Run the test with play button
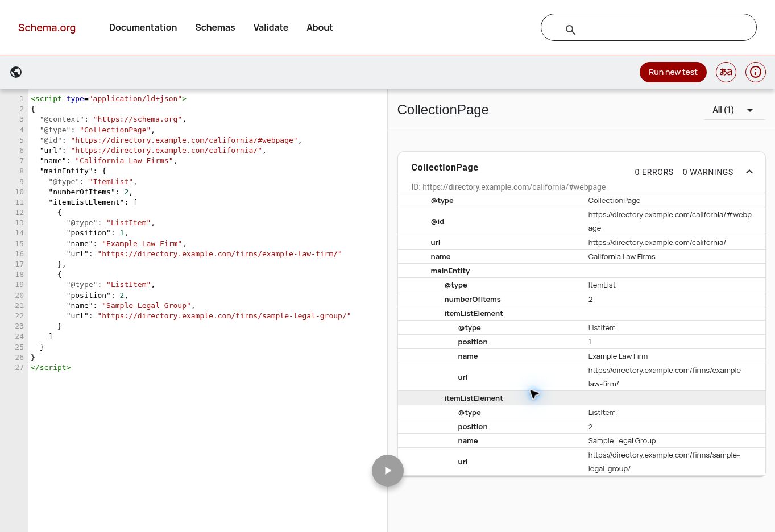775x532 pixels. coord(388,471)
